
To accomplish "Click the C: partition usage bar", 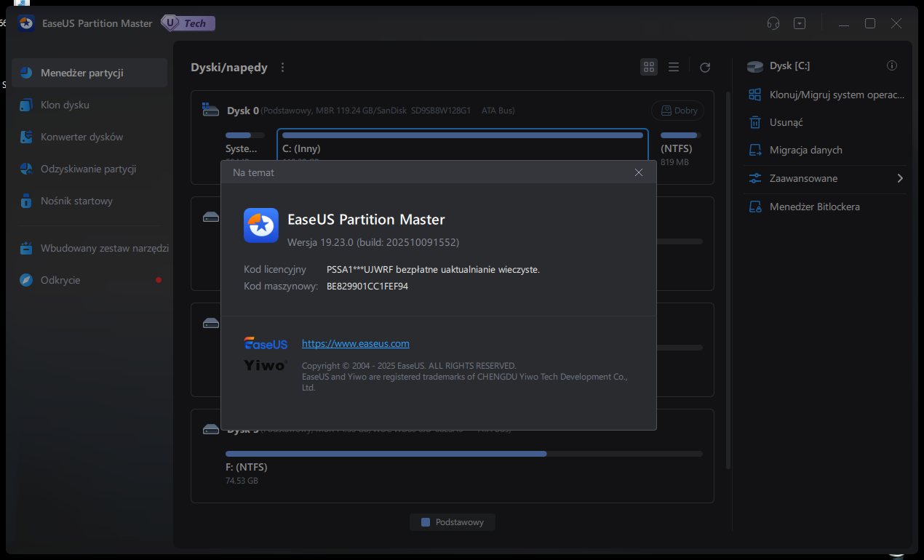I will coord(463,135).
